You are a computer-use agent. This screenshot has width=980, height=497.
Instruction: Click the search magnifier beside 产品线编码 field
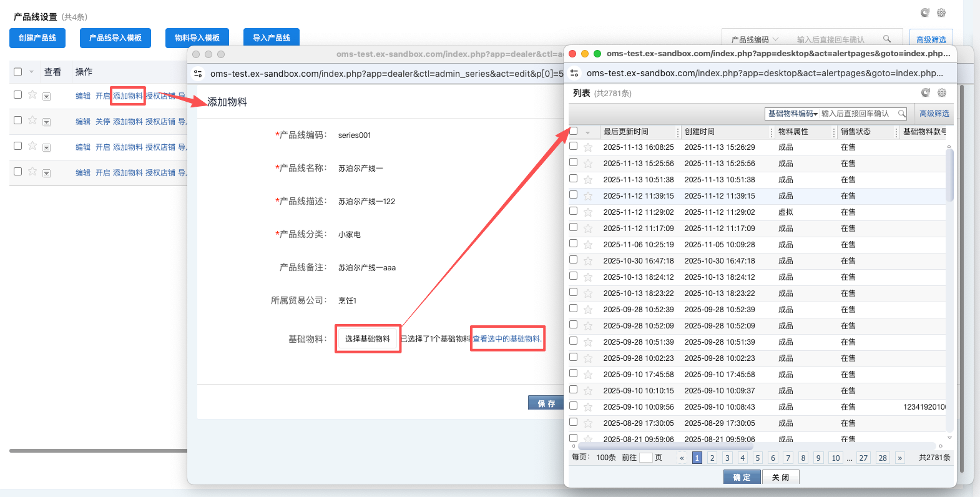pyautogui.click(x=887, y=39)
